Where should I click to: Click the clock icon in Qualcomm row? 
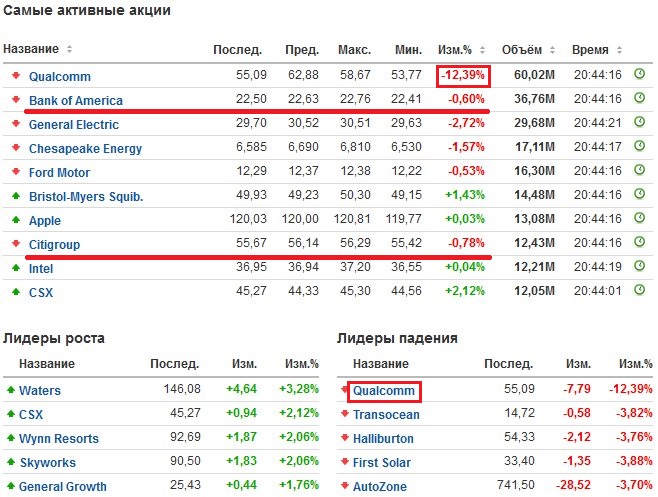[640, 75]
